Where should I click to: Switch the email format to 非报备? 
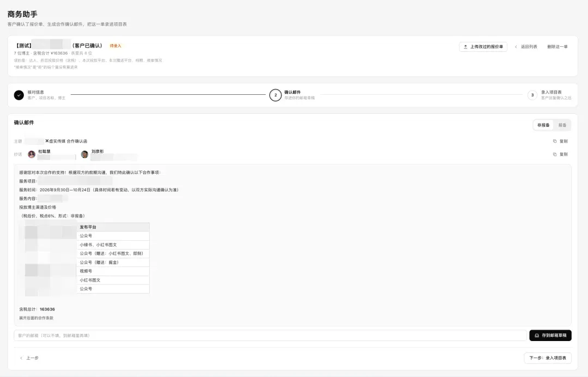coord(543,125)
